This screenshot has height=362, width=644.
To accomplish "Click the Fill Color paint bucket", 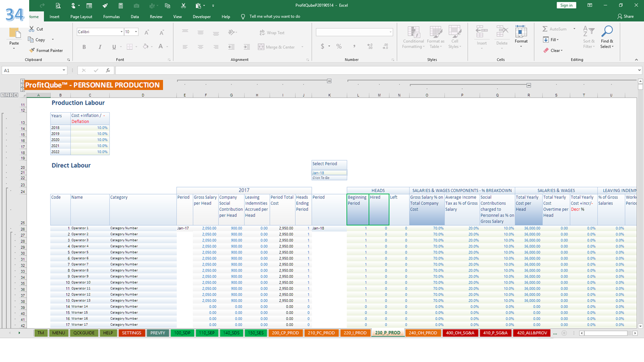I will click(x=145, y=47).
